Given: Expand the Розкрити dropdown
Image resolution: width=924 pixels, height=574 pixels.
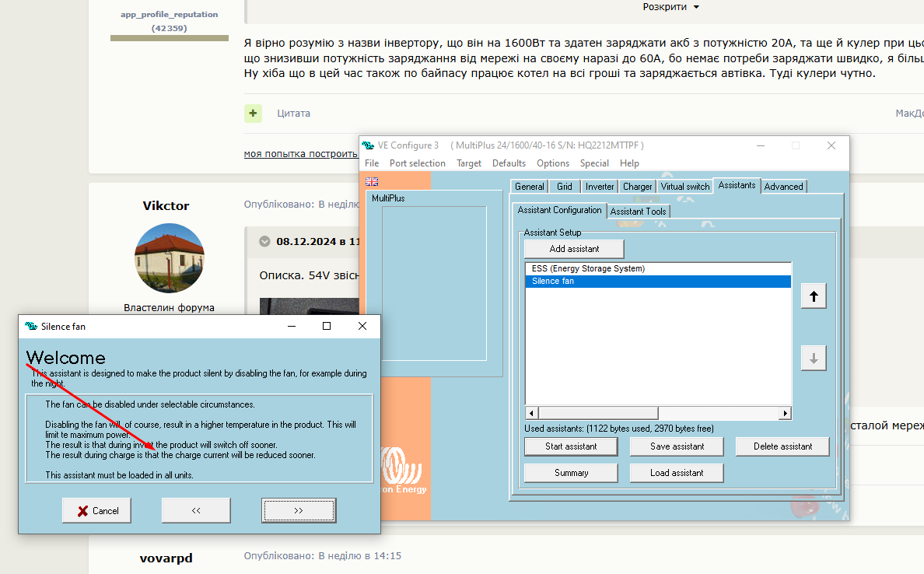Looking at the screenshot, I should 670,7.
